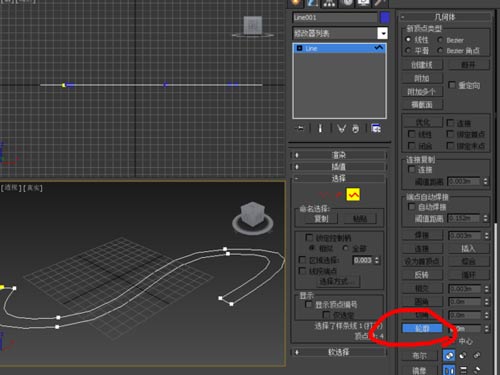Open the Hierarchy command panel tab
Viewport: 500px width, 375px height.
[329, 3]
